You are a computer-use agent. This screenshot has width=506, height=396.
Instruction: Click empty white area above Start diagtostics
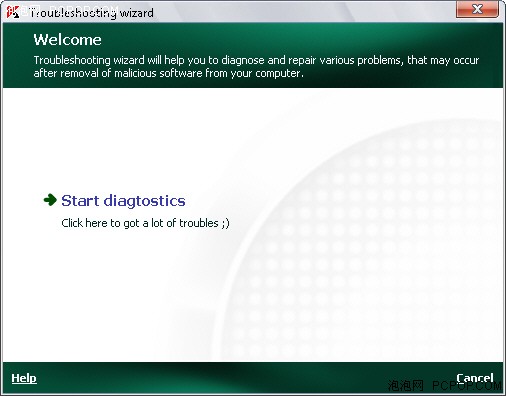click(133, 140)
